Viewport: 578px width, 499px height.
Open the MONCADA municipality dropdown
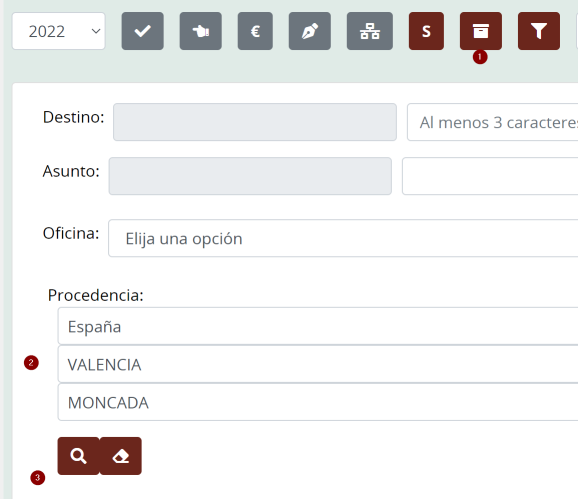pyautogui.click(x=318, y=402)
